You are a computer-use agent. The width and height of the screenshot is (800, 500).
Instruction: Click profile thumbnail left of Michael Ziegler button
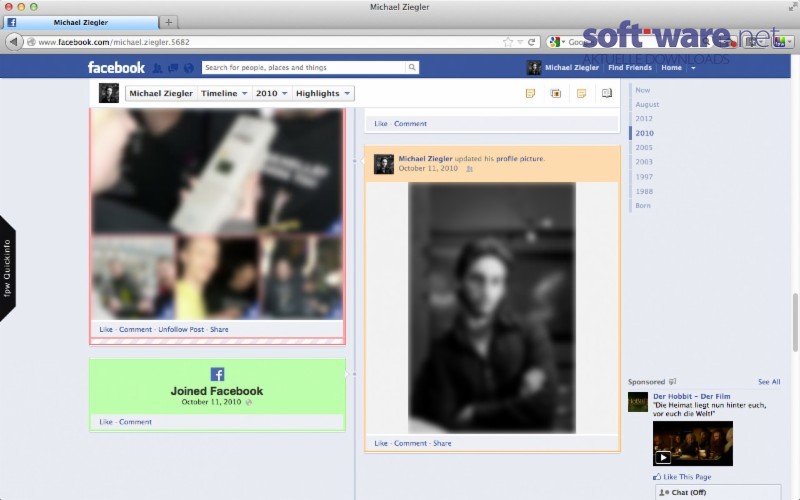tap(109, 93)
